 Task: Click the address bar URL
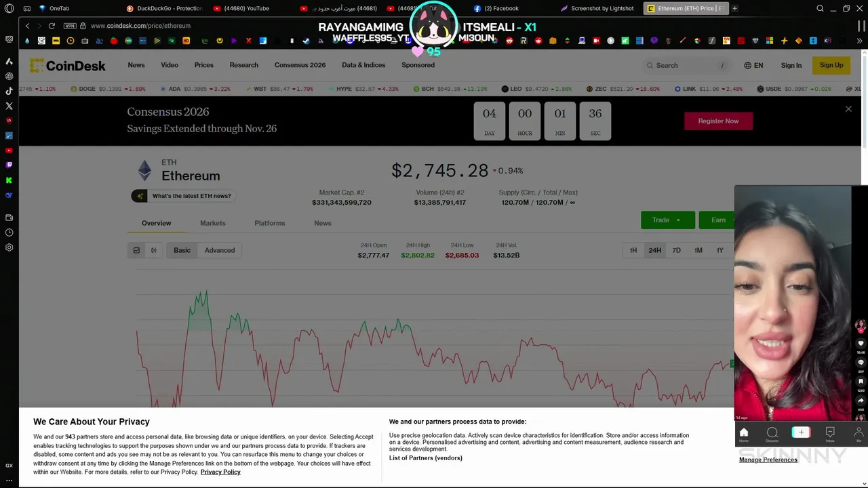(x=140, y=26)
